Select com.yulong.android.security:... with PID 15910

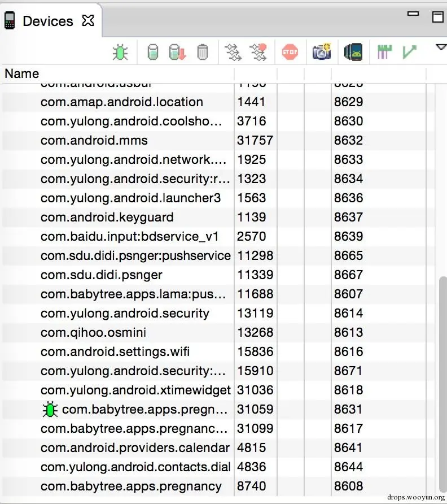(133, 371)
